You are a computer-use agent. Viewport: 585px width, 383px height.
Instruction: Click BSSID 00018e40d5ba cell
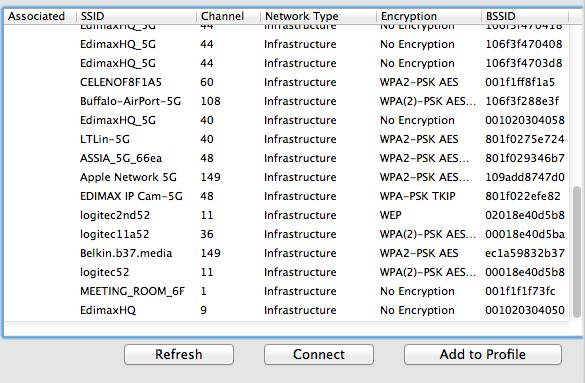(x=525, y=234)
